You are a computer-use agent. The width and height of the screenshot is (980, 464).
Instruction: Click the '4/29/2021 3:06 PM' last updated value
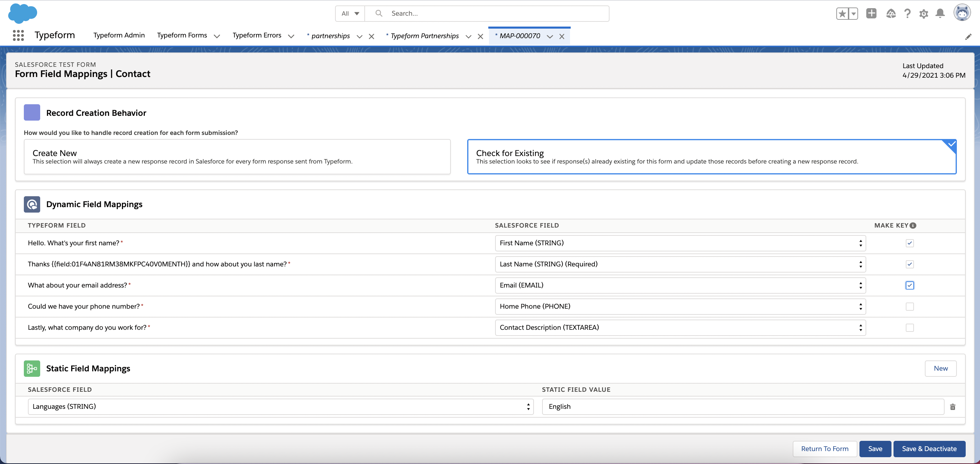[x=934, y=75]
